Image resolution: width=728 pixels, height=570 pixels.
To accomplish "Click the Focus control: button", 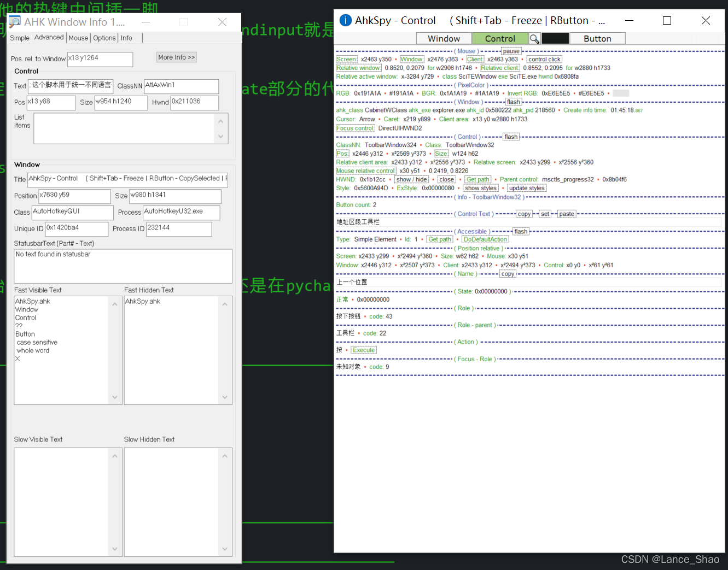I will point(356,128).
